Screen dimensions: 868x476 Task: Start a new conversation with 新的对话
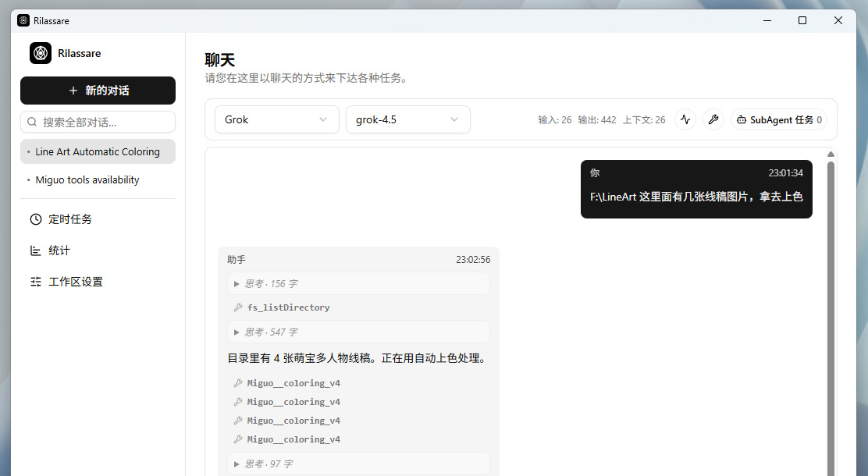coord(98,91)
